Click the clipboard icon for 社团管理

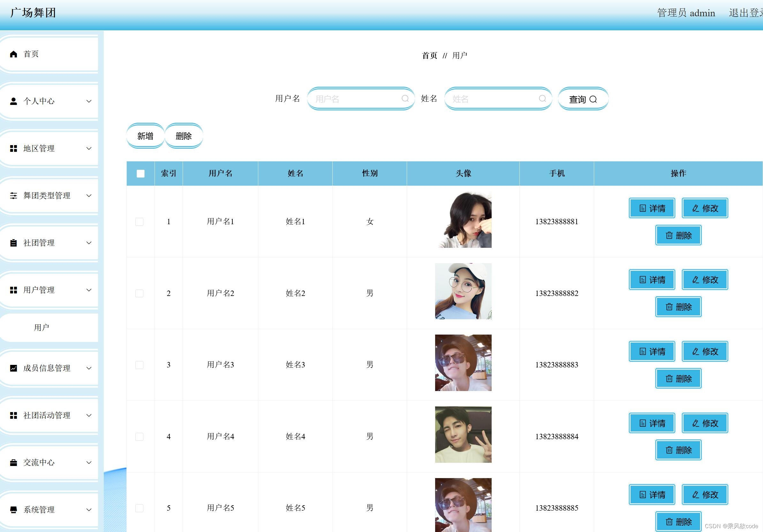click(x=14, y=243)
